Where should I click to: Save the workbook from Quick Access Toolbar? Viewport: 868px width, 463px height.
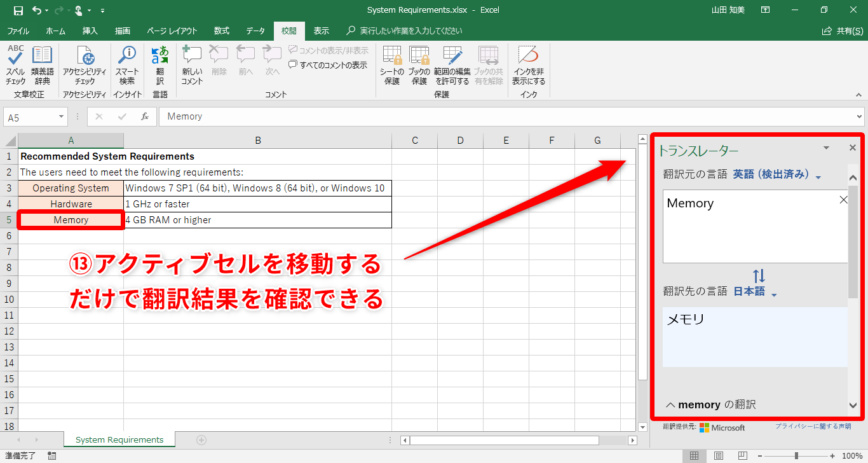18,10
